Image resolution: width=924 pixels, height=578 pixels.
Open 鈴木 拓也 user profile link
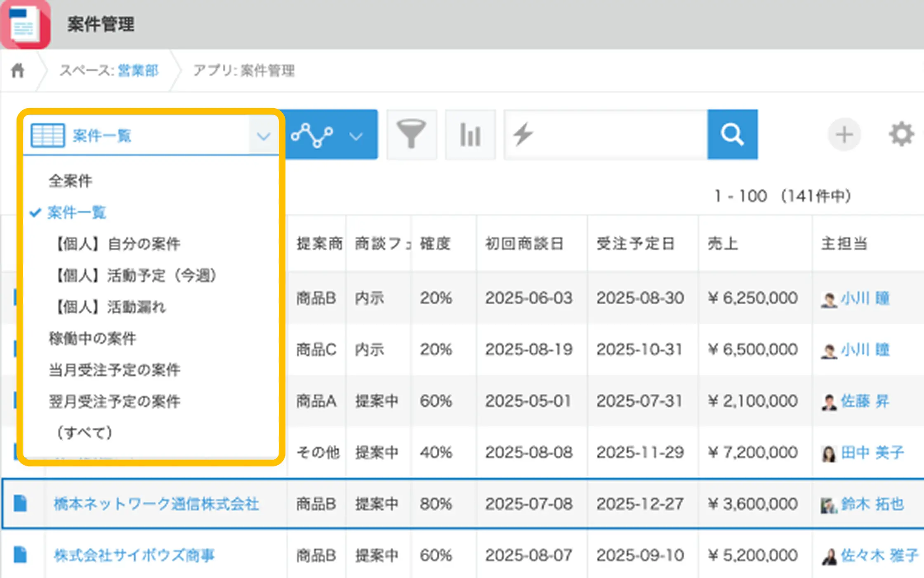tap(872, 504)
